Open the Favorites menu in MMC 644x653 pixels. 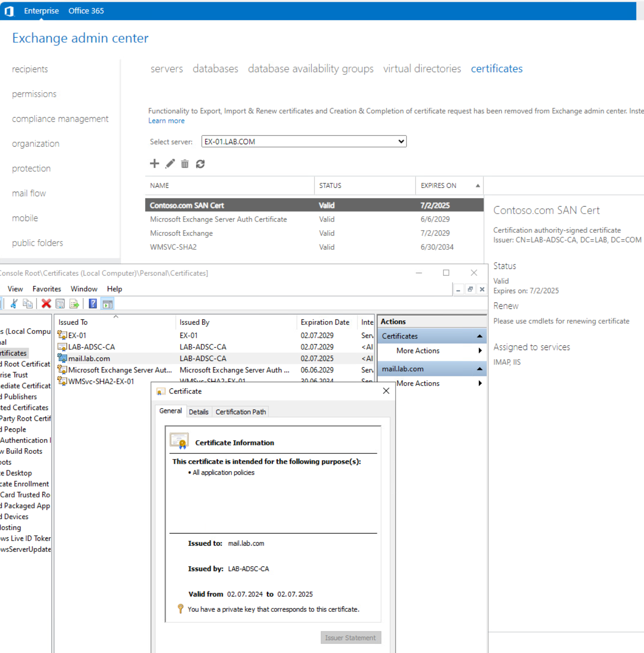pyautogui.click(x=47, y=289)
